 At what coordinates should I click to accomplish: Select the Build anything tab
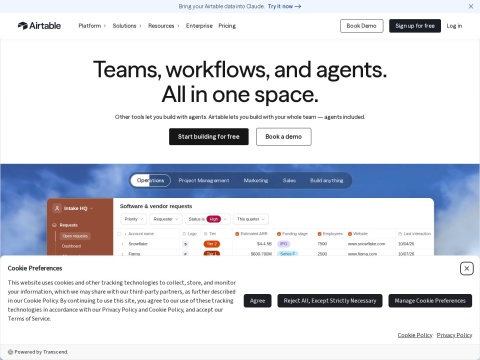[x=326, y=180]
